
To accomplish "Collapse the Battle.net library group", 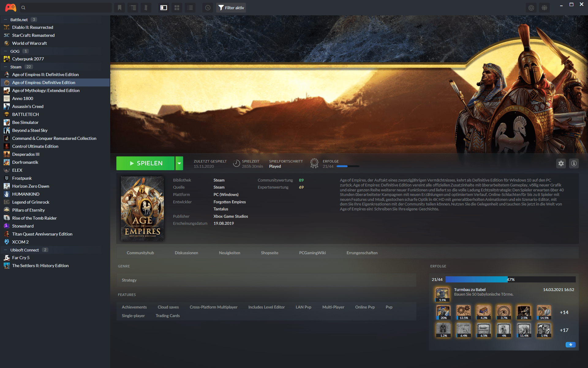I will pos(5,20).
